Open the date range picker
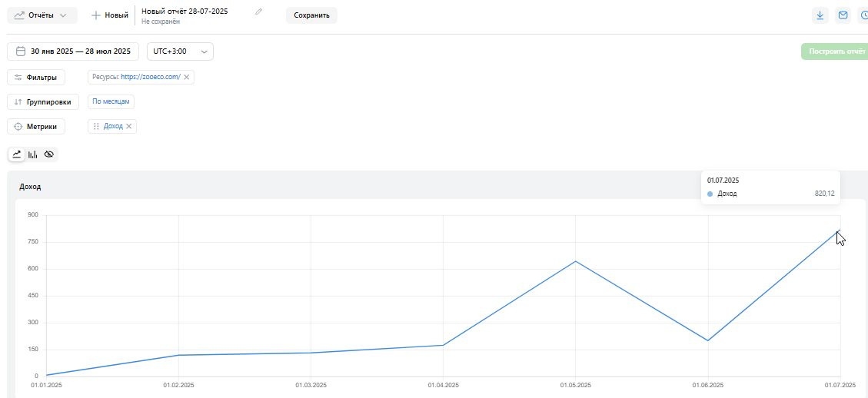Viewport: 868px width, 398px height. [73, 51]
